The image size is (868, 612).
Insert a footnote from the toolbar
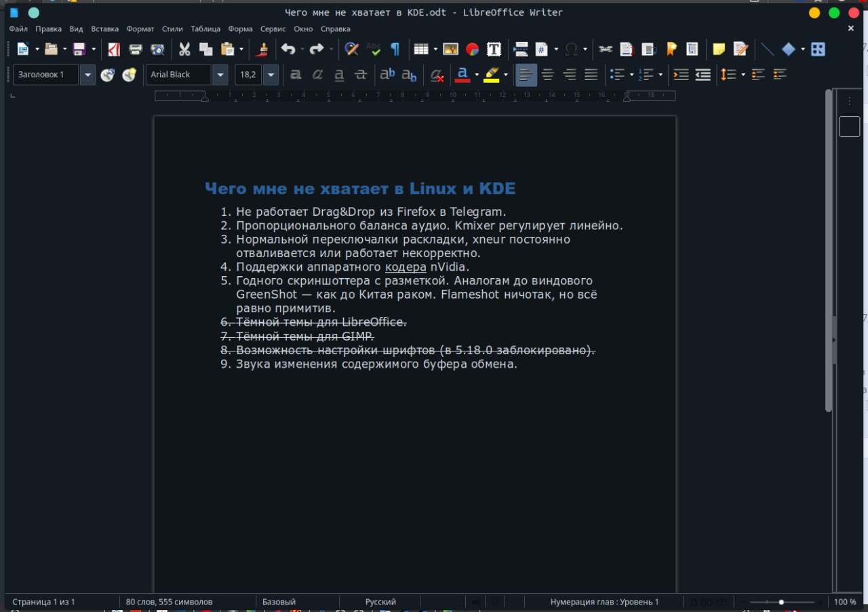(627, 49)
